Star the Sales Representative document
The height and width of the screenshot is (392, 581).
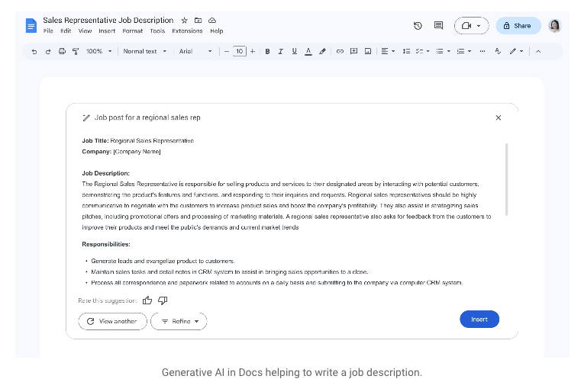pos(184,20)
